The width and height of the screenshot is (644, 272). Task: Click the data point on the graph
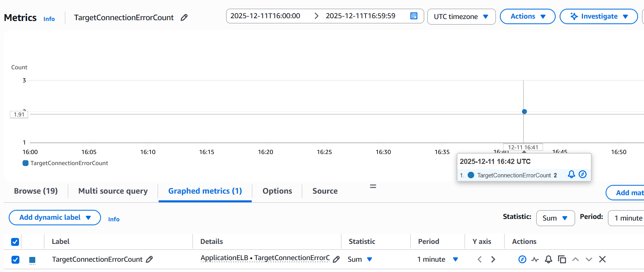[x=524, y=112]
